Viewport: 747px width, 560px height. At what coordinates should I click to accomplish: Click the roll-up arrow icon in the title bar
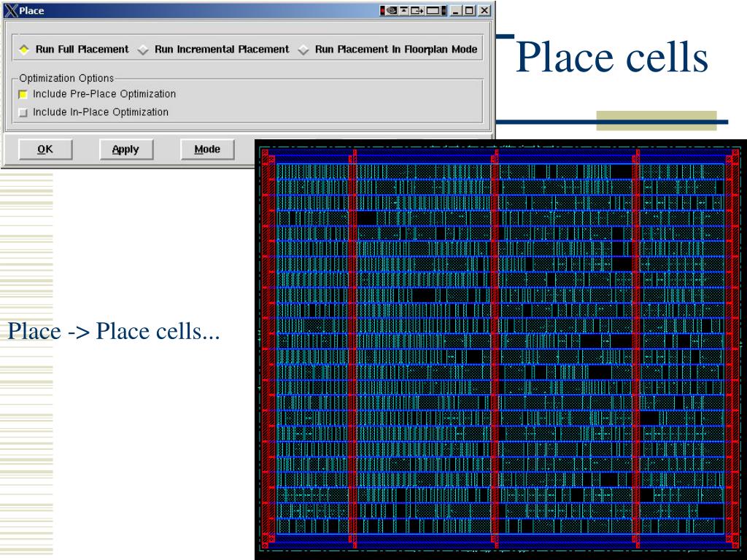click(404, 10)
